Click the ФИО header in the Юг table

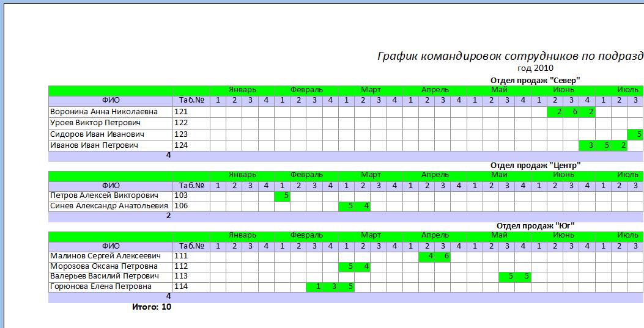111,246
